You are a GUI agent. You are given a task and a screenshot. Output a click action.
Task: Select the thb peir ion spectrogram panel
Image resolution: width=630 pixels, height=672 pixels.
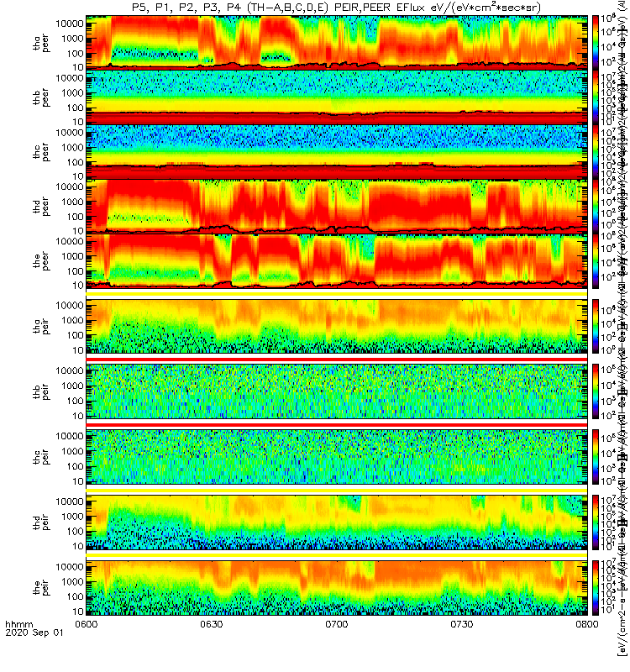click(337, 391)
